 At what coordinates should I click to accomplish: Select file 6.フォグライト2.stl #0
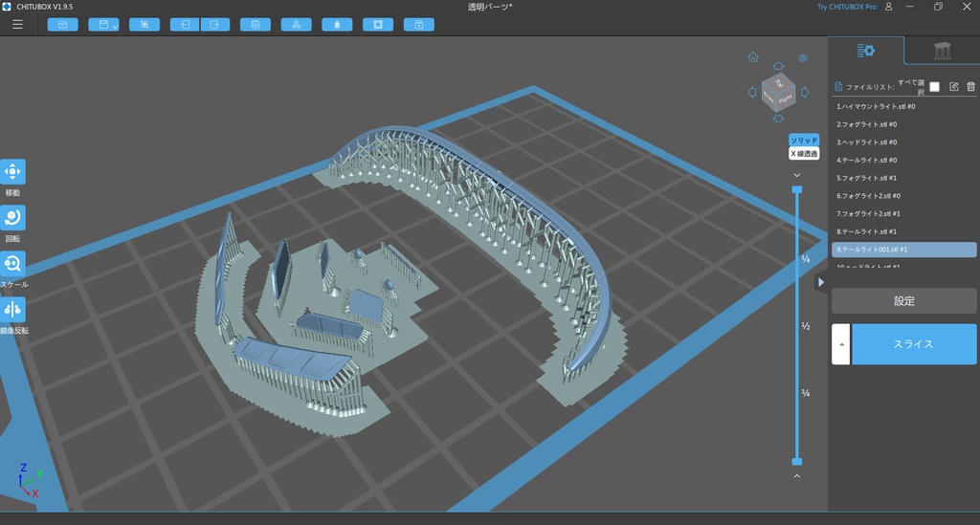903,196
